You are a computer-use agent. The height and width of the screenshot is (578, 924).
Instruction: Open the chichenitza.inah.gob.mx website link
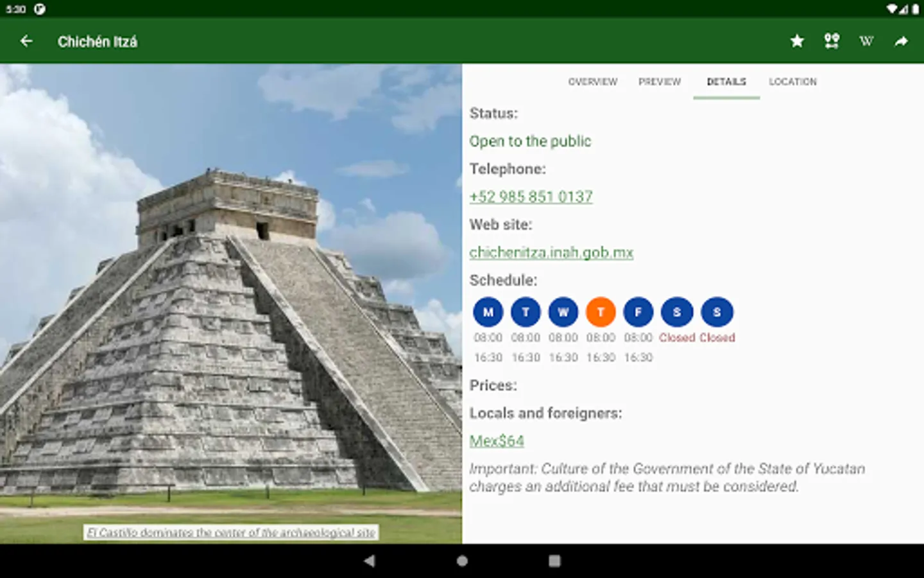coord(551,252)
